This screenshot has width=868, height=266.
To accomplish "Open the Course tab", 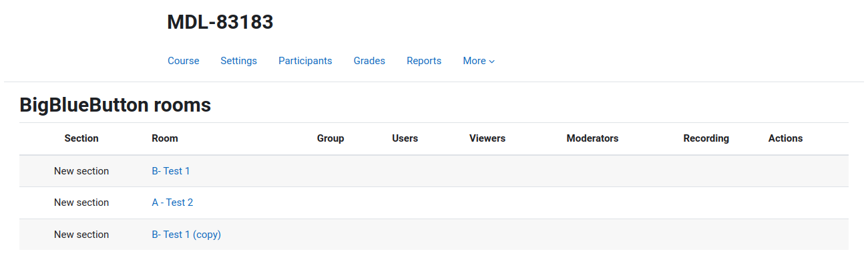I will point(183,61).
